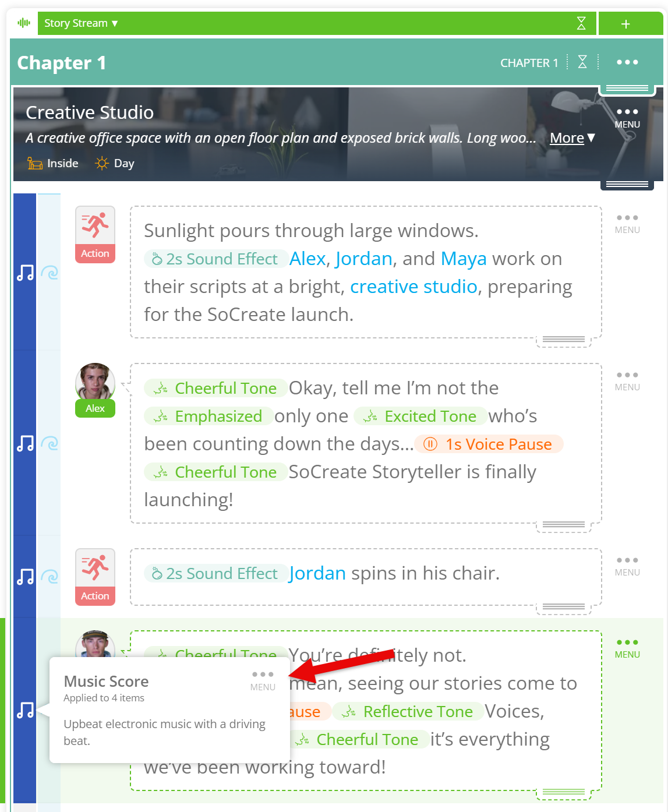Click the first Cheerful Tone tag in Alex's dialogue
Viewport: 668px width, 812px height.
tap(216, 388)
